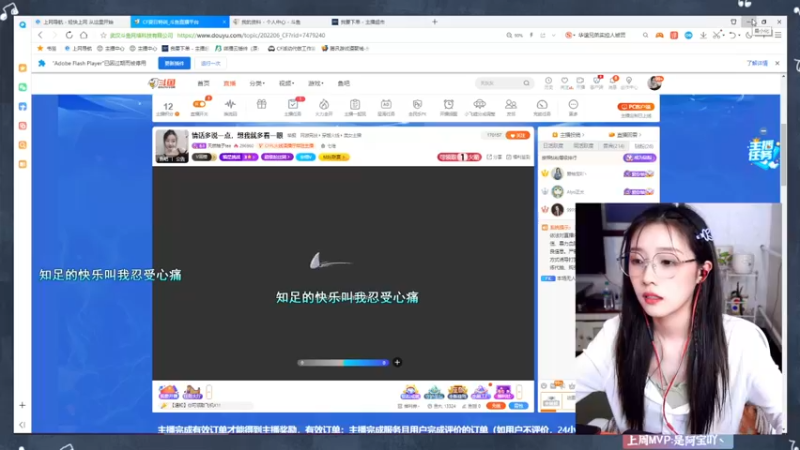
Task: Click the browser undo-close arrow icon
Action: tap(732, 35)
